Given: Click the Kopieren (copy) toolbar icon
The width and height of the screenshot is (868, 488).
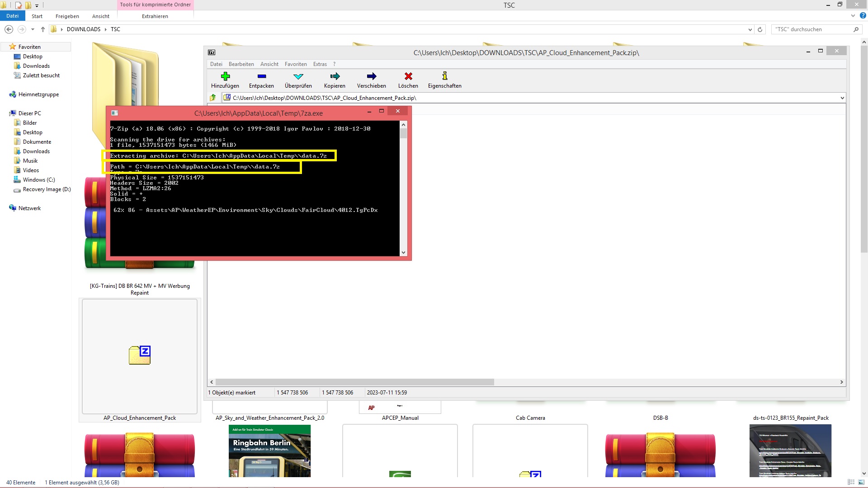Looking at the screenshot, I should 335,76.
